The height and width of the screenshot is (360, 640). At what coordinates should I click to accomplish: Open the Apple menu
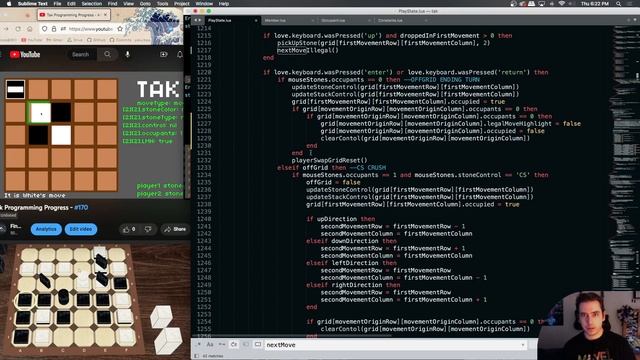coord(9,4)
